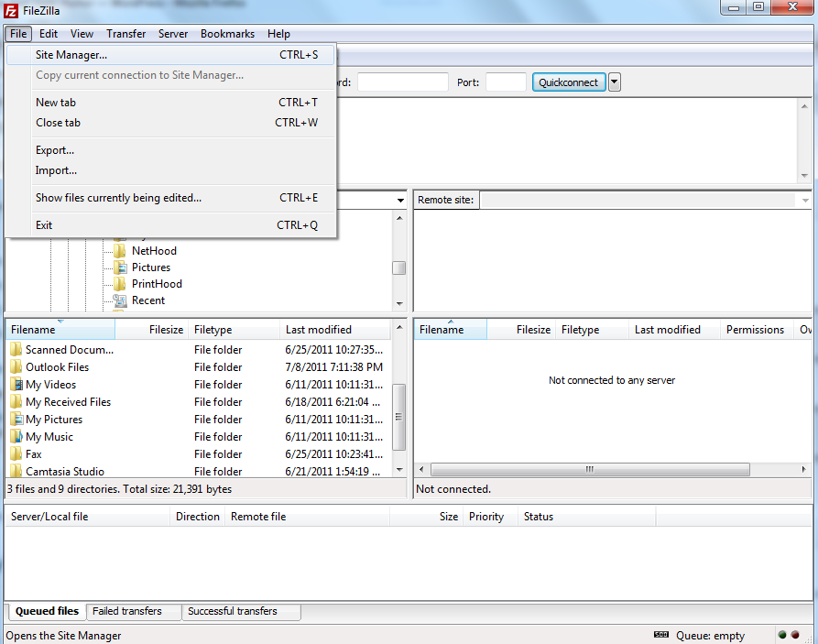The height and width of the screenshot is (644, 818).
Task: Select Show files currently being edited...
Action: (170, 198)
